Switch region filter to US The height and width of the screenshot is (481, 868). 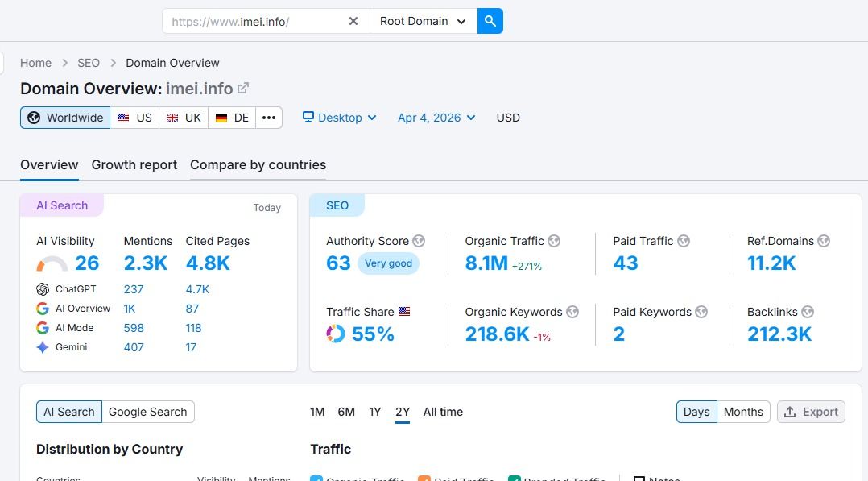pyautogui.click(x=135, y=118)
